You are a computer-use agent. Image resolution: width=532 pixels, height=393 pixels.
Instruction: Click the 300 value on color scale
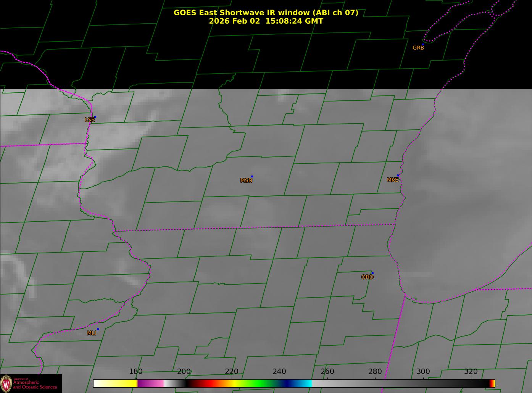tap(423, 372)
